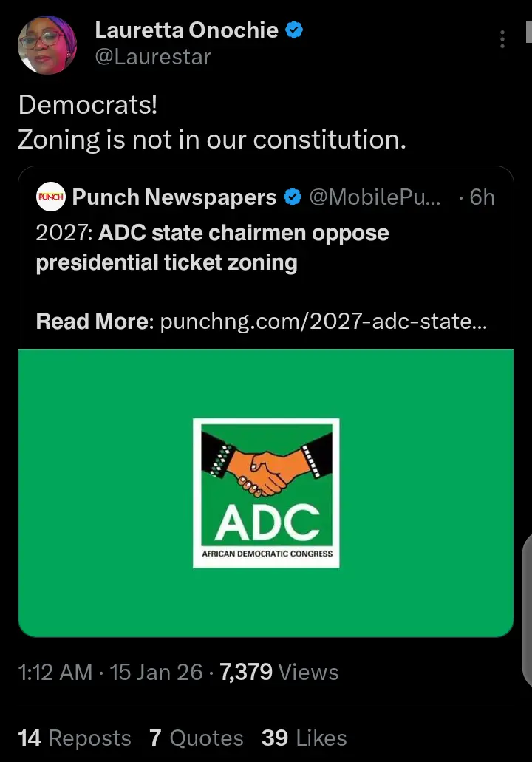View the 7,379 Views analytics
Image resolution: width=532 pixels, height=762 pixels.
pyautogui.click(x=279, y=672)
